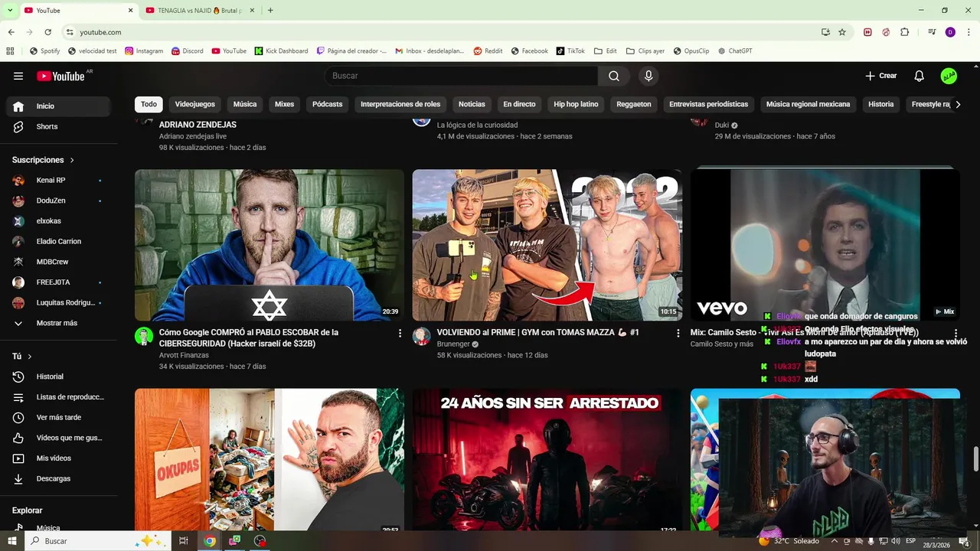The image size is (980, 551).
Task: Select the Música filter chip
Action: click(x=245, y=104)
